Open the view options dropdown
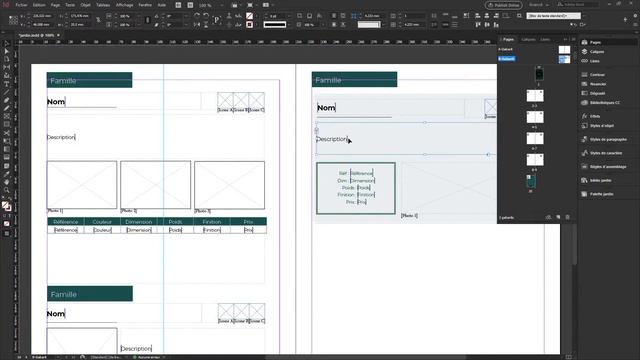 point(236,5)
